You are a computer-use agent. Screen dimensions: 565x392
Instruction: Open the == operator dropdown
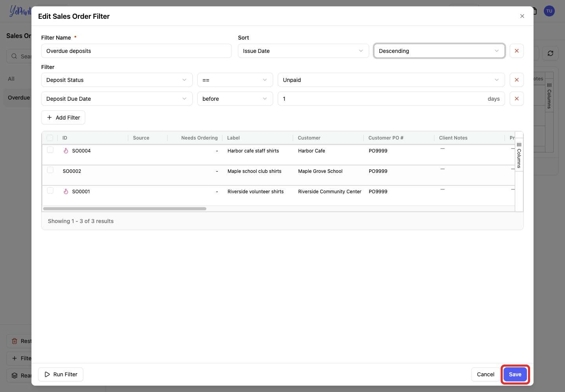click(235, 80)
